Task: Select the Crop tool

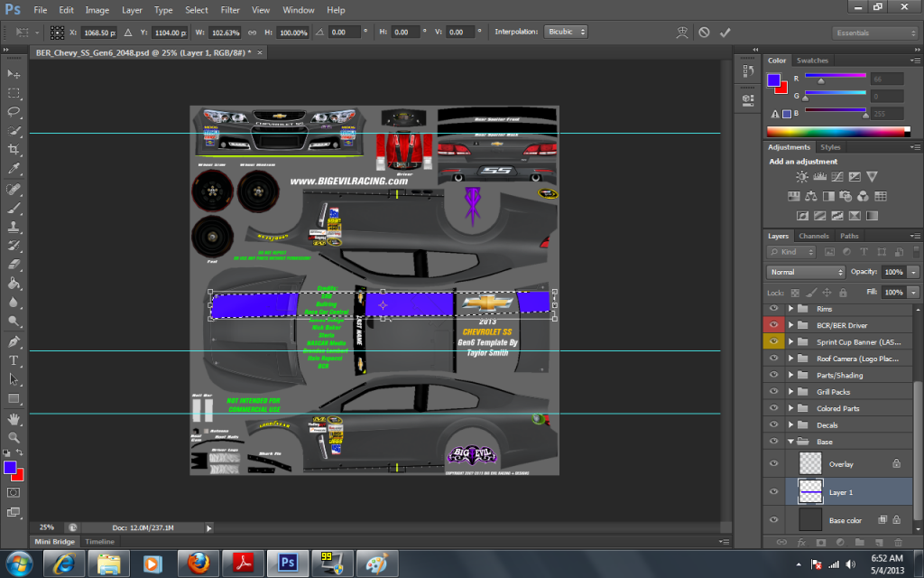Action: tap(14, 149)
